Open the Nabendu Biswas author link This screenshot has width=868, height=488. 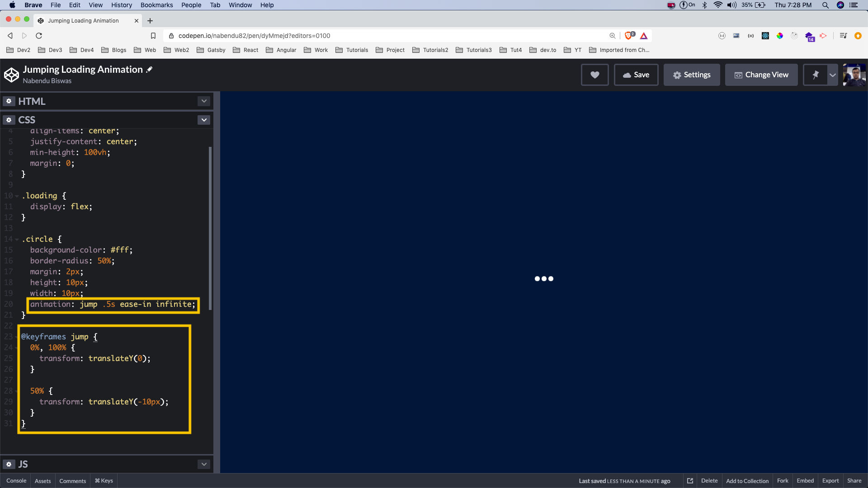tap(47, 81)
